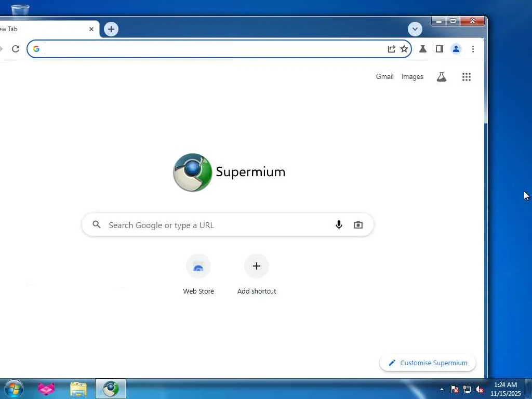Open the Web Store shortcut
Screen dimensions: 532x399
click(198, 274)
